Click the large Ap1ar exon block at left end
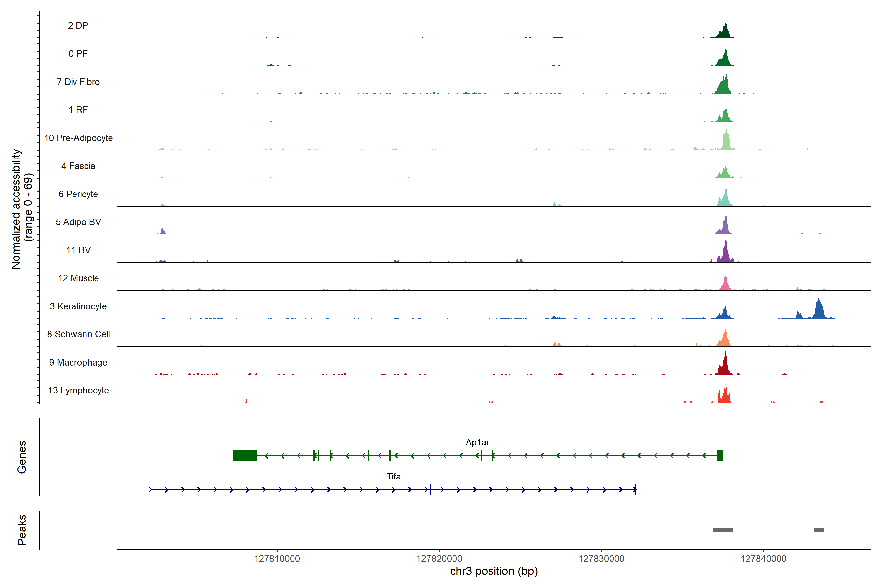882x588 pixels. [x=245, y=455]
